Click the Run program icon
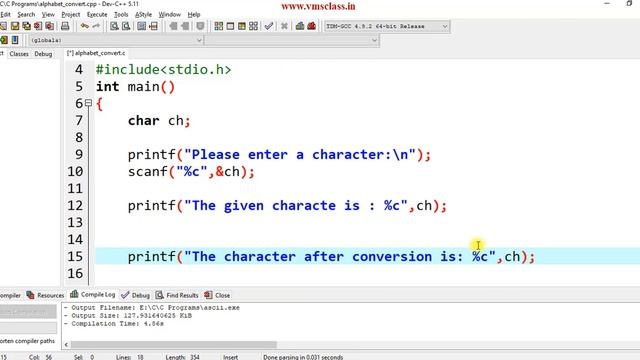The image size is (640, 360). (x=230, y=26)
